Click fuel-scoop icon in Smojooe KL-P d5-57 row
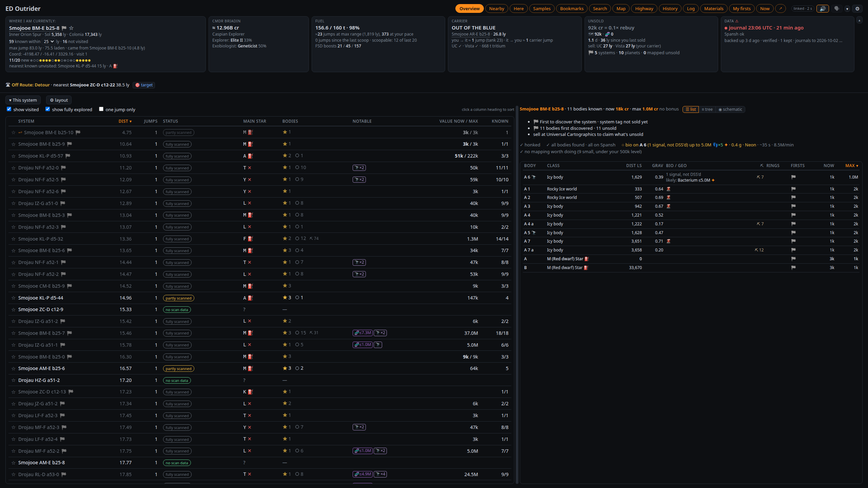868x488 pixels. point(250,156)
